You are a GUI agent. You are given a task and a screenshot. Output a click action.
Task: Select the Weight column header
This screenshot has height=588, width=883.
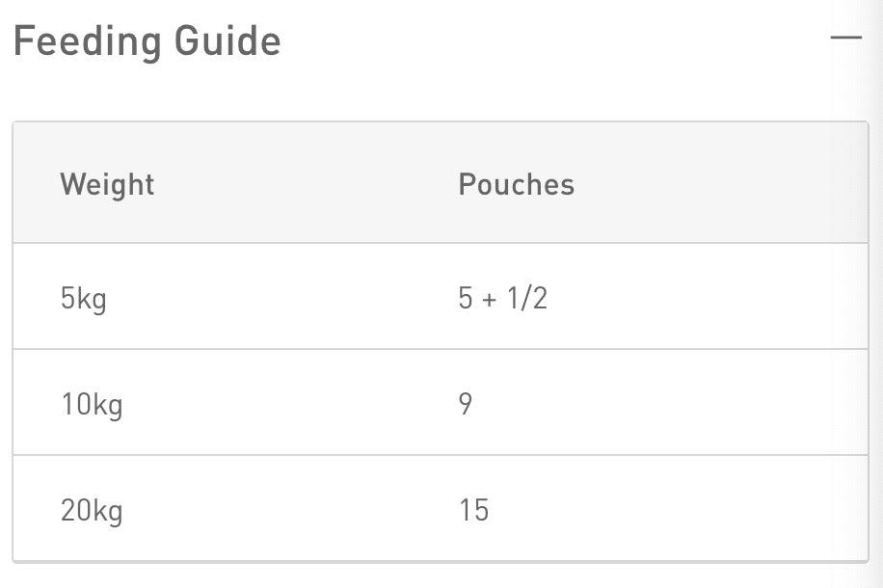click(107, 184)
